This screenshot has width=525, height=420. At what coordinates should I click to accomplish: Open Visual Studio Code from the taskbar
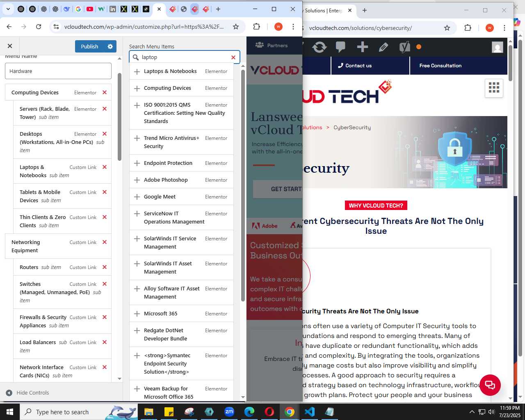coord(310,412)
